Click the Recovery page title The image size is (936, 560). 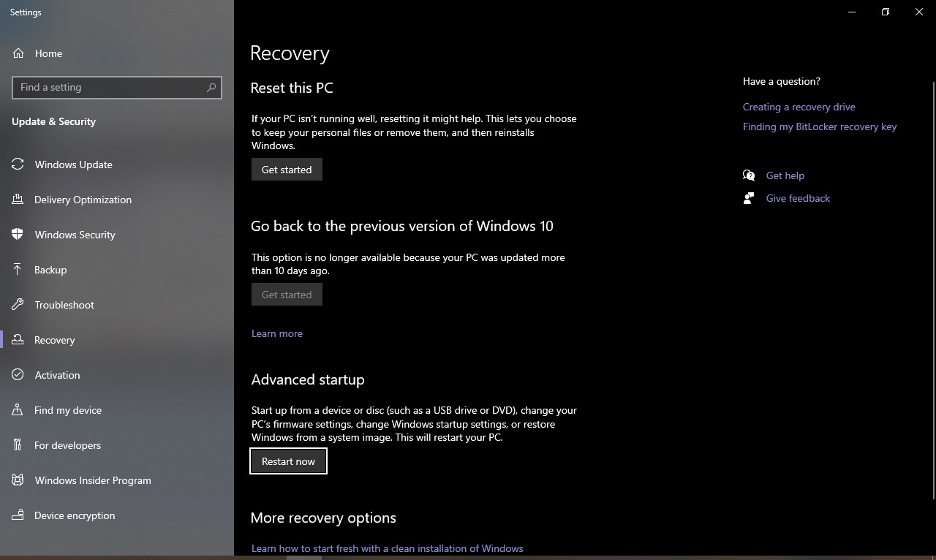[x=290, y=53]
